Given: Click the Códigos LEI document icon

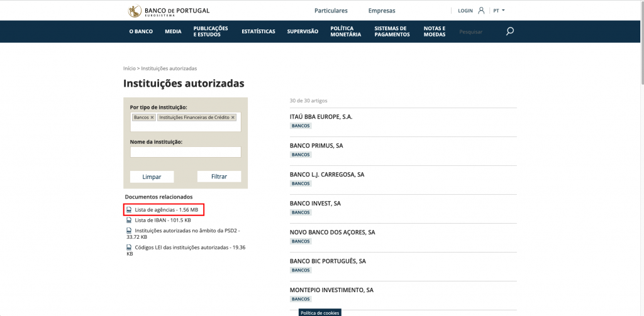Looking at the screenshot, I should [128, 248].
